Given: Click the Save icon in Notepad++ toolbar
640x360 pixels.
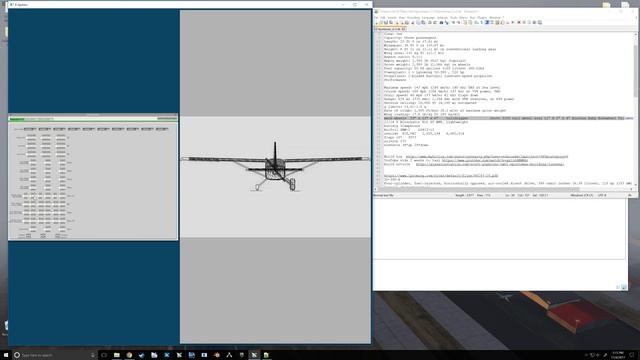Looking at the screenshot, I should 386,22.
